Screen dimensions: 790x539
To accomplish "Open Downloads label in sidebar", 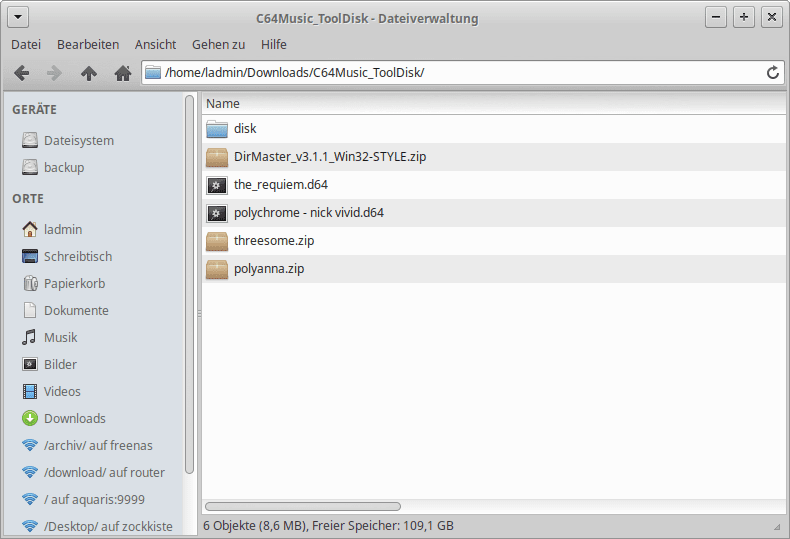I will click(x=75, y=419).
